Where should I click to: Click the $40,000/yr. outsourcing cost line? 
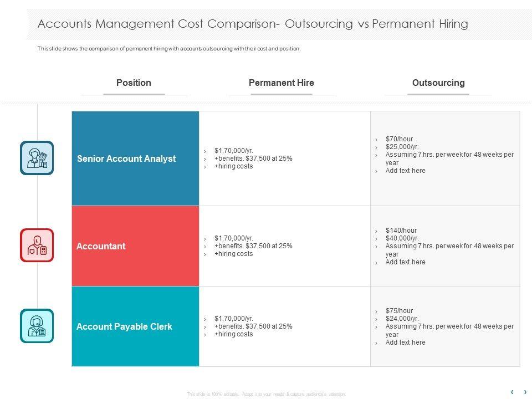[402, 238]
